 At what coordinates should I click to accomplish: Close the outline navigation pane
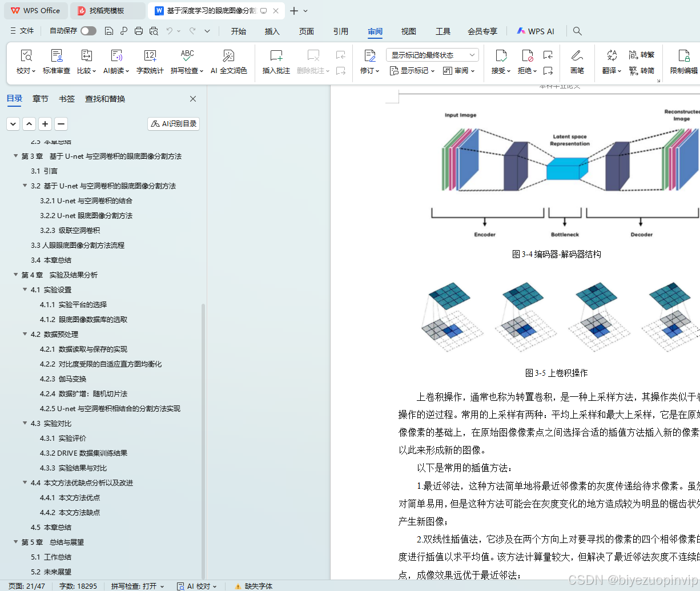coord(193,99)
